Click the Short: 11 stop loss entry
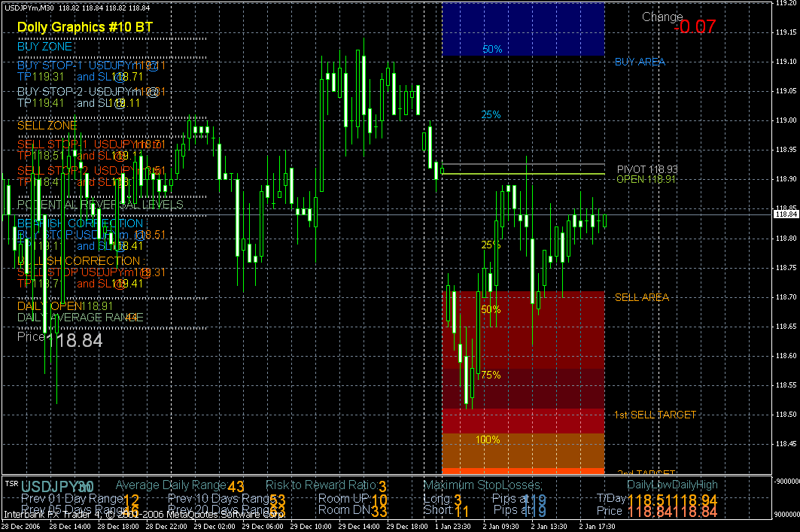Viewport: 800px width, 532px height. (x=446, y=511)
